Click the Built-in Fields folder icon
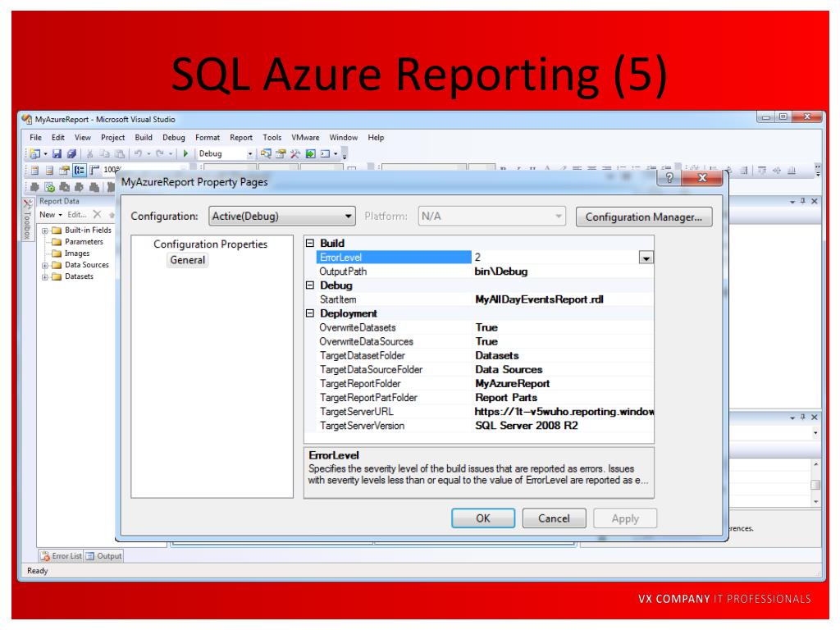Image resolution: width=840 pixels, height=630 pixels. point(57,231)
